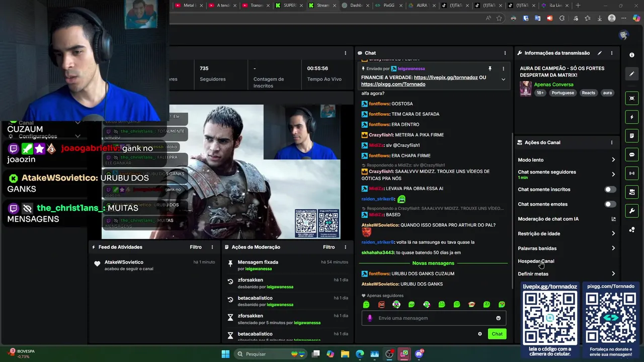Open the pixgg.com/Tornnado link
The image size is (644, 362).
(x=393, y=84)
